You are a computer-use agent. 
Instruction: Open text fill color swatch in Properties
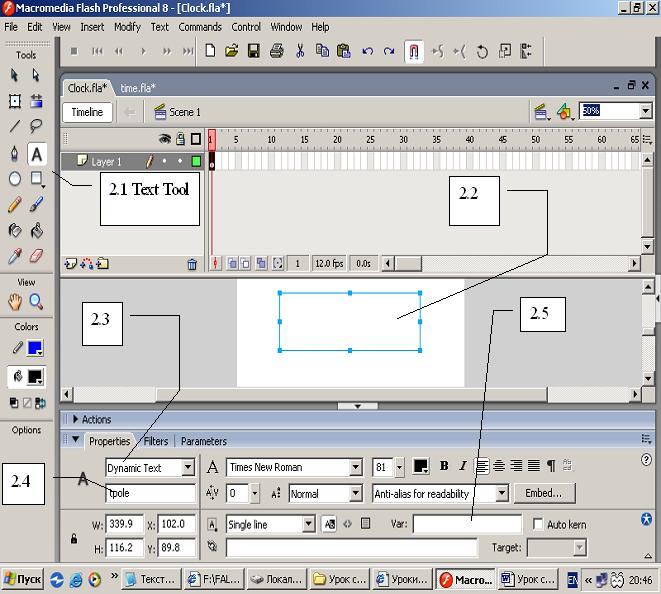pos(421,466)
